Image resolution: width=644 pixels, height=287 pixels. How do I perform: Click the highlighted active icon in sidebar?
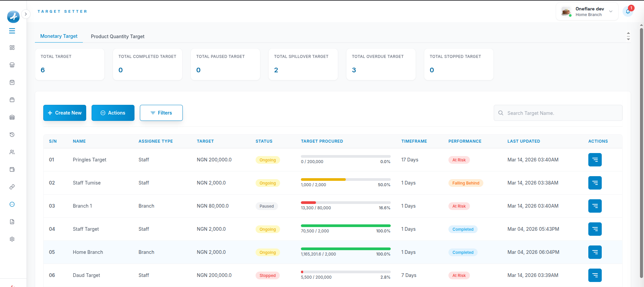tap(12, 204)
